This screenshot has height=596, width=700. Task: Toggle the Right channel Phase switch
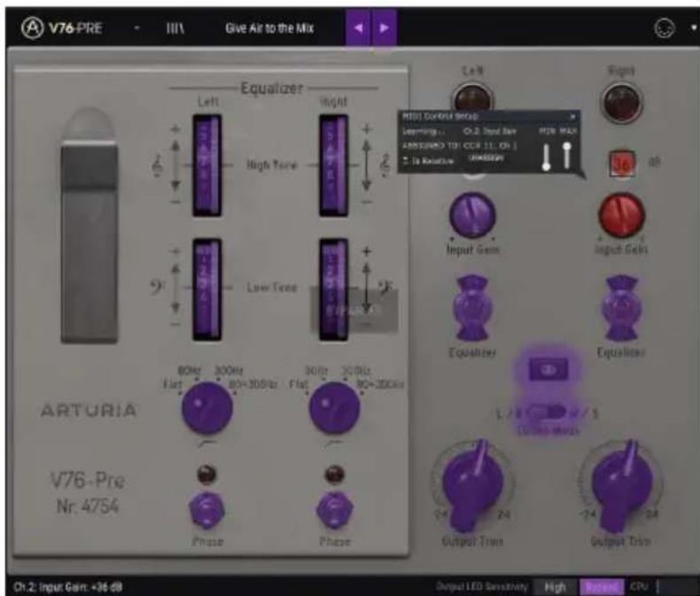coord(334,510)
